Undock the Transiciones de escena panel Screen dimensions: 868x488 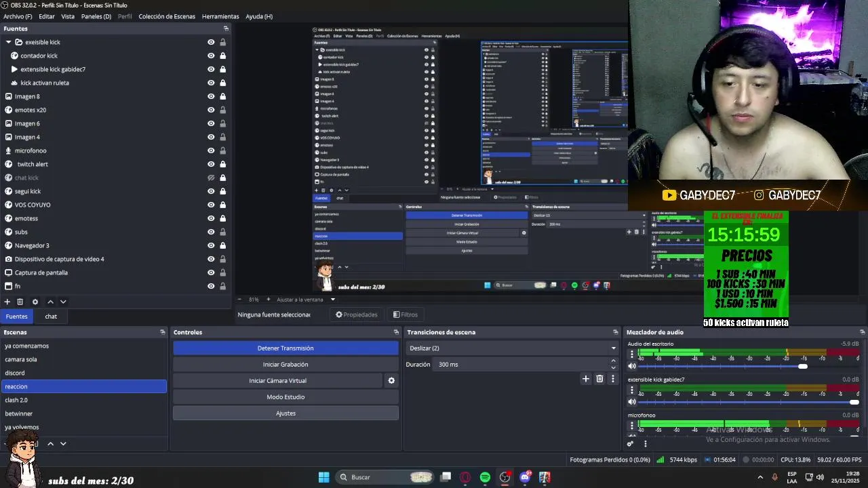tap(616, 332)
